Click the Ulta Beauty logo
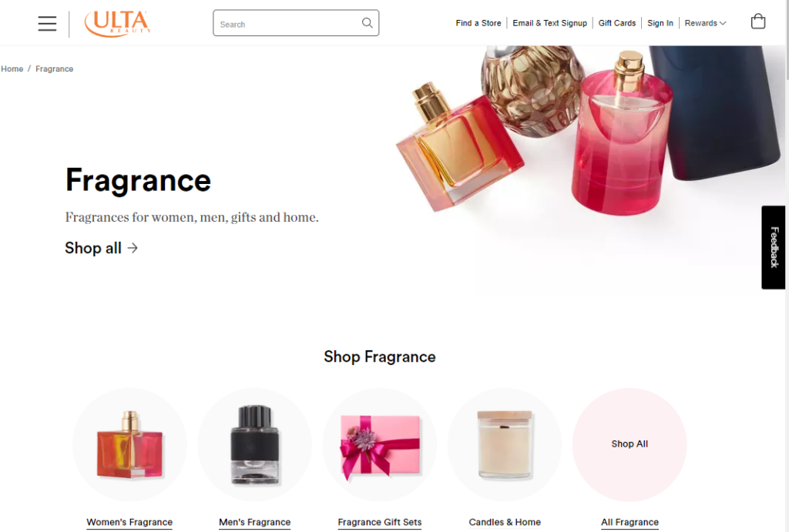 [118, 24]
